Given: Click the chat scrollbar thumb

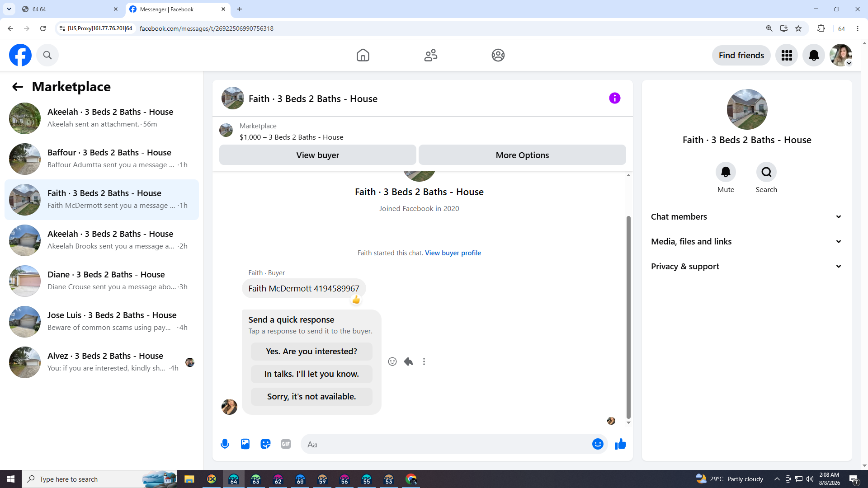Looking at the screenshot, I should tap(628, 317).
